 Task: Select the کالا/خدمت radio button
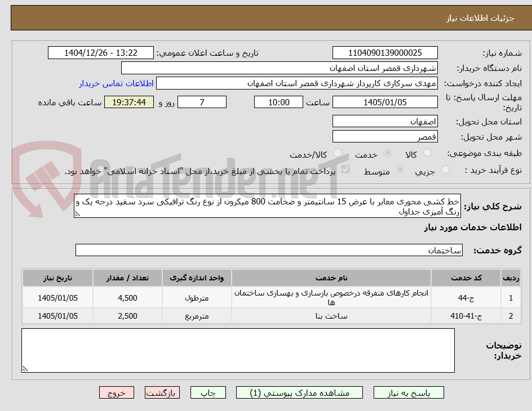(338, 153)
